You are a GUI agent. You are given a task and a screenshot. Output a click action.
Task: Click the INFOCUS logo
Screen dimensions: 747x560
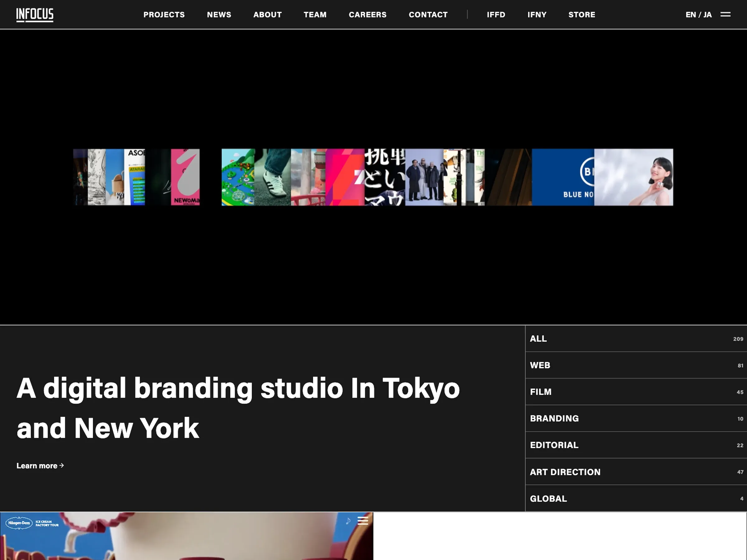coord(35,15)
